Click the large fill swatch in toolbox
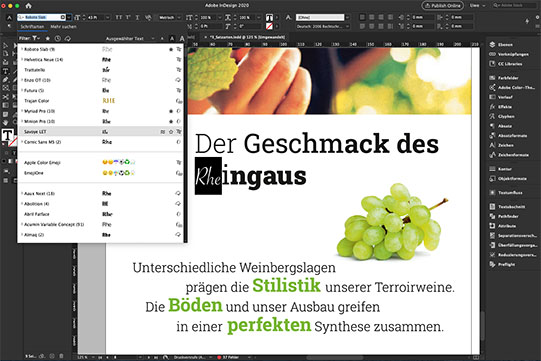The width and height of the screenshot is (541, 361). (7, 135)
